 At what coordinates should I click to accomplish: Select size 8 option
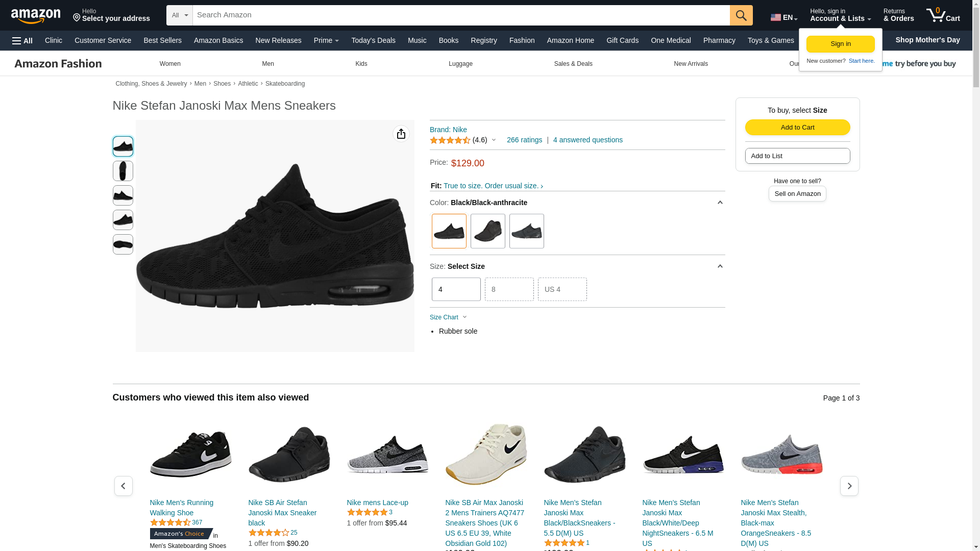509,289
